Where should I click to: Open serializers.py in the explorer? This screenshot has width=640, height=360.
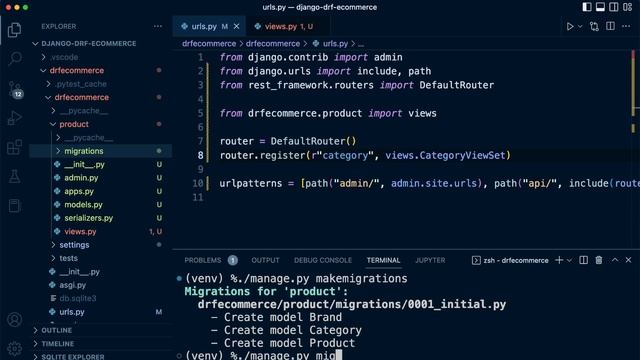pos(88,218)
